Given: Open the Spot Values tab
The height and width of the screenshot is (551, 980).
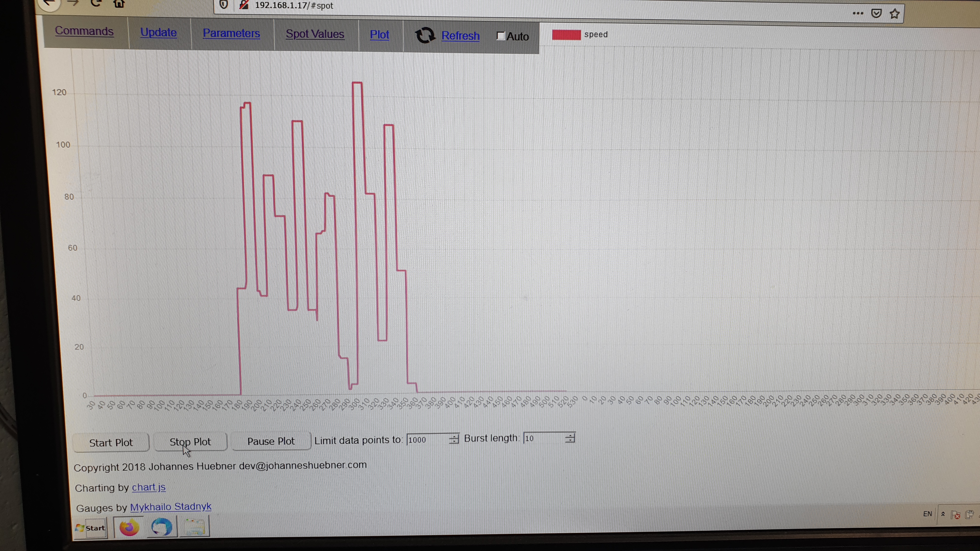Looking at the screenshot, I should tap(315, 34).
